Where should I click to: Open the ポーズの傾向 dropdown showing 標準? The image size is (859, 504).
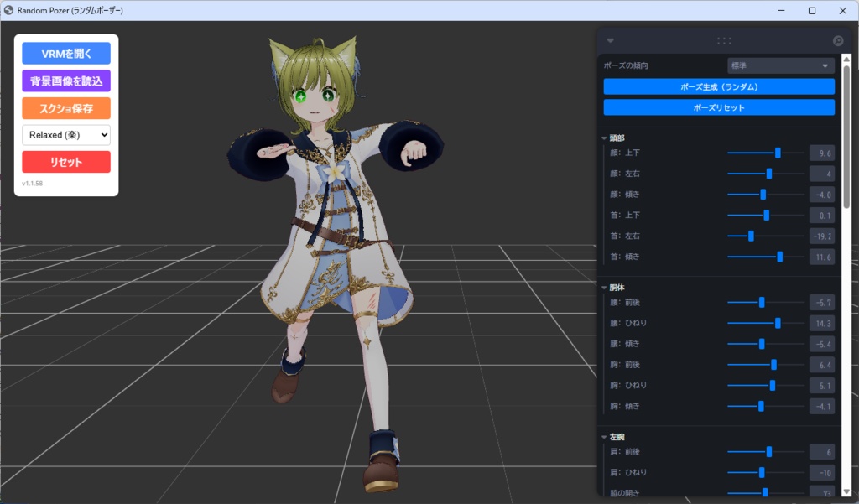pyautogui.click(x=780, y=64)
